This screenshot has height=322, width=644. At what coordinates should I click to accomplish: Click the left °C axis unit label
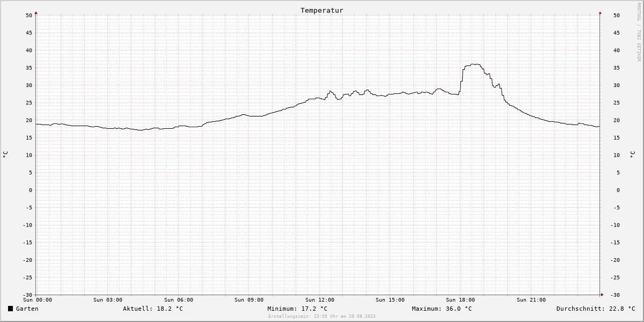pos(5,155)
